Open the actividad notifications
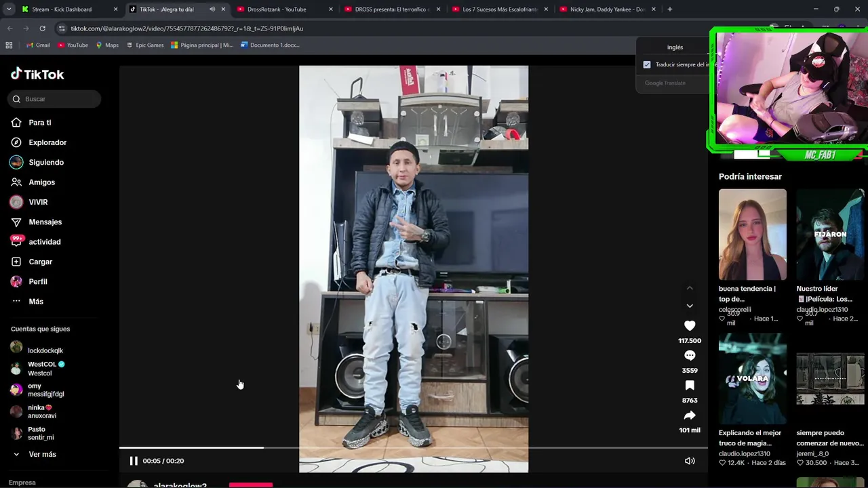The image size is (868, 488). click(35, 242)
